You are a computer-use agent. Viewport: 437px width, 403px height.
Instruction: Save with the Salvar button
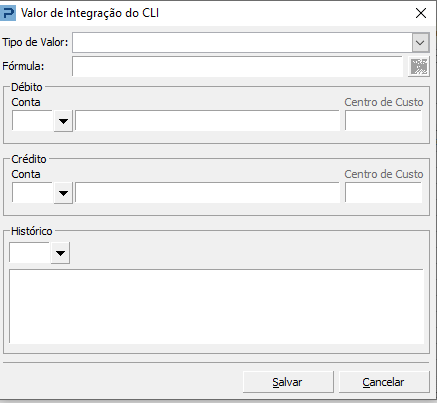pyautogui.click(x=288, y=382)
